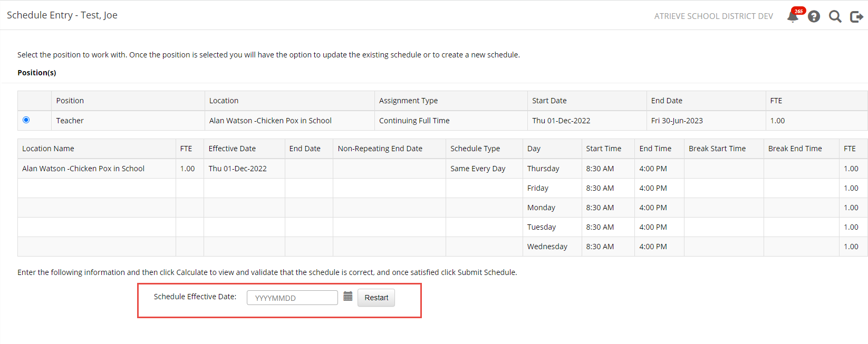Focus the Schedule Effective Date field
The height and width of the screenshot is (344, 868).
tap(292, 298)
